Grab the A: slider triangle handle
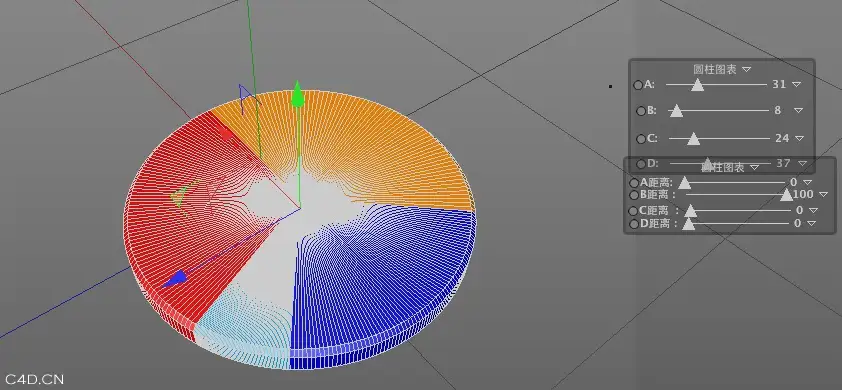Image resolution: width=842 pixels, height=390 pixels. [697, 84]
